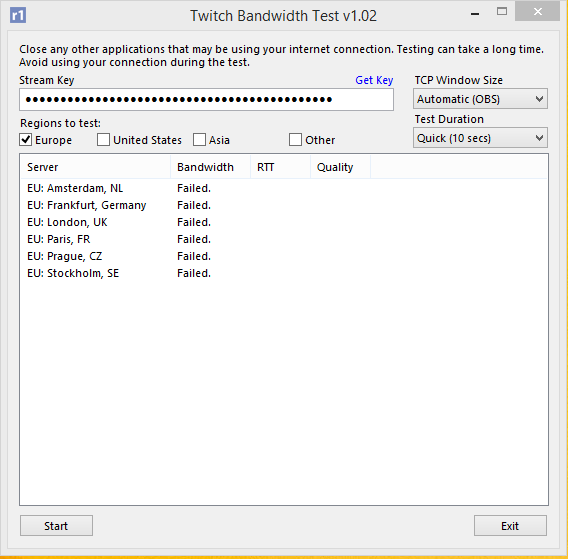Click Failed. bandwidth cell for London
Screen dimensions: 568x559
click(194, 222)
